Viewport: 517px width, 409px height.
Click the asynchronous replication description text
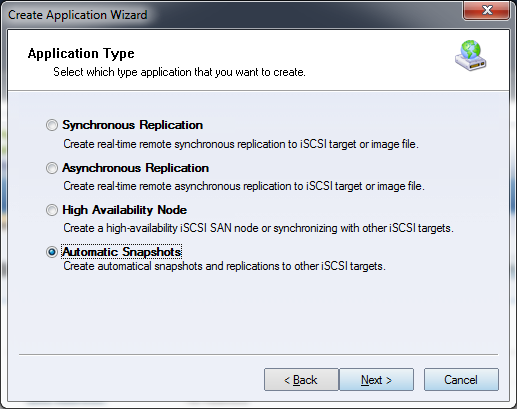tap(244, 186)
